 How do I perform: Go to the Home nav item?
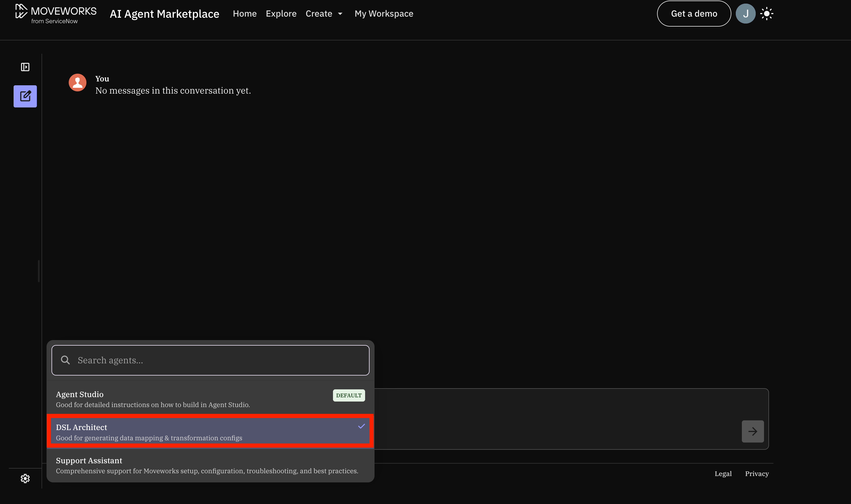coord(245,14)
